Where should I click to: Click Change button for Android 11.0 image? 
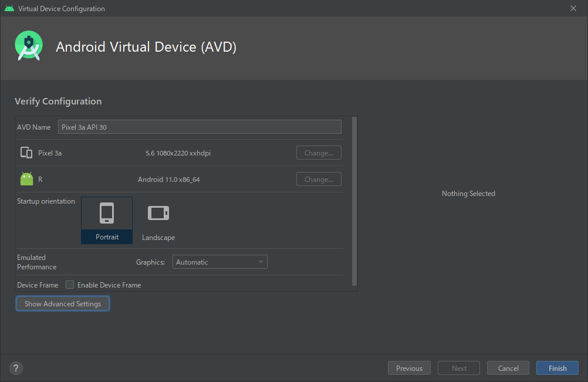pyautogui.click(x=319, y=179)
